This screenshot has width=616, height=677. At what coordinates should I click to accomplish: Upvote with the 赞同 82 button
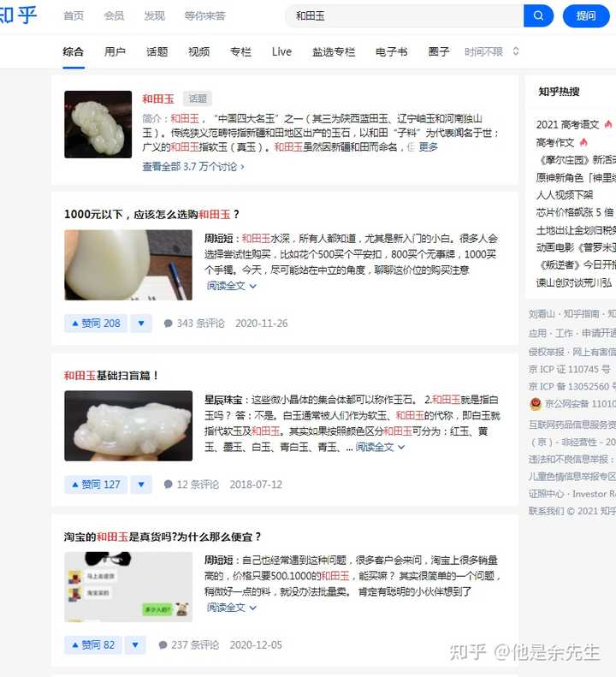coord(92,645)
